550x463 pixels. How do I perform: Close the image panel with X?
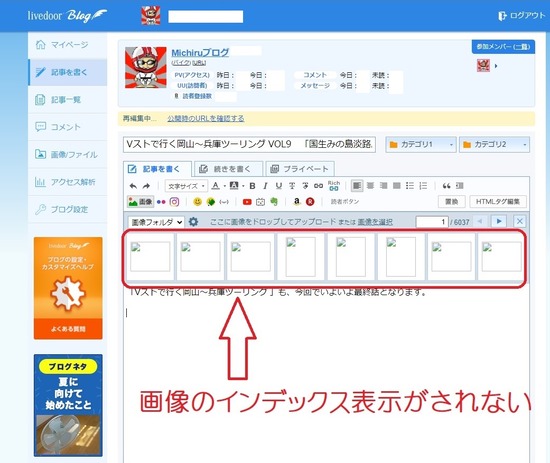[x=520, y=221]
